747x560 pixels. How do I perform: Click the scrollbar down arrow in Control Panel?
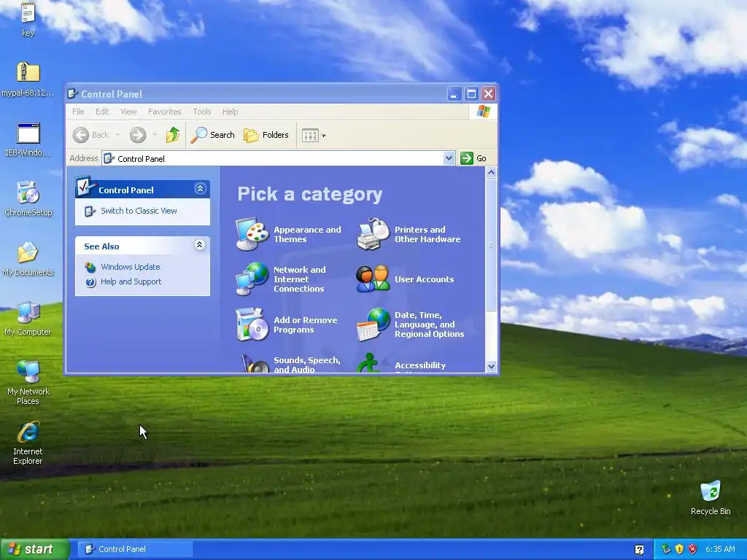491,366
